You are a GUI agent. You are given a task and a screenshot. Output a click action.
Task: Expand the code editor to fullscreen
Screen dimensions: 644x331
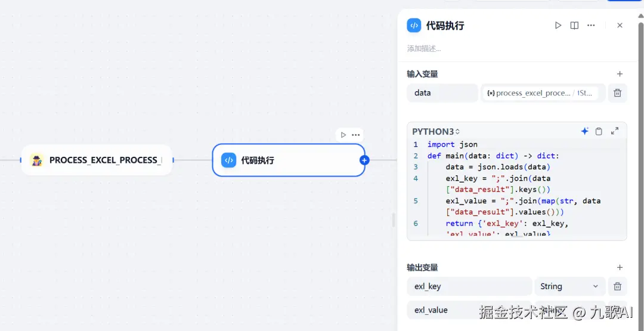click(615, 131)
